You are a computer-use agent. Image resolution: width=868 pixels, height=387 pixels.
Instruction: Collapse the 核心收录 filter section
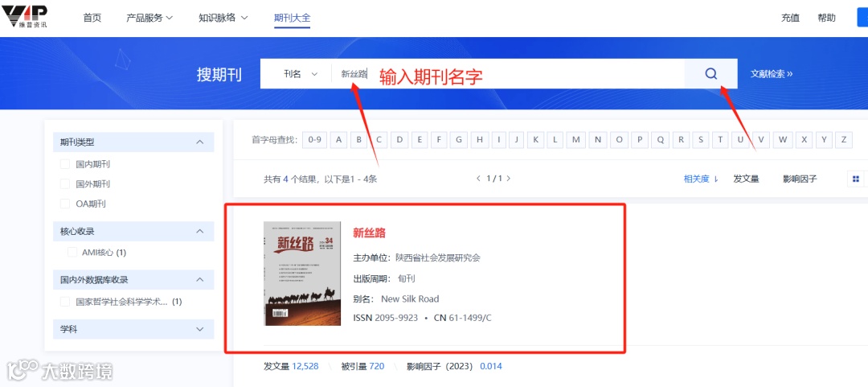tap(200, 231)
